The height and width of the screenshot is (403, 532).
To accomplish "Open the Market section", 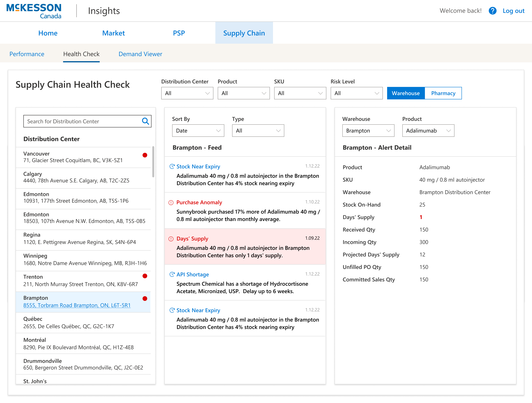I will point(113,33).
